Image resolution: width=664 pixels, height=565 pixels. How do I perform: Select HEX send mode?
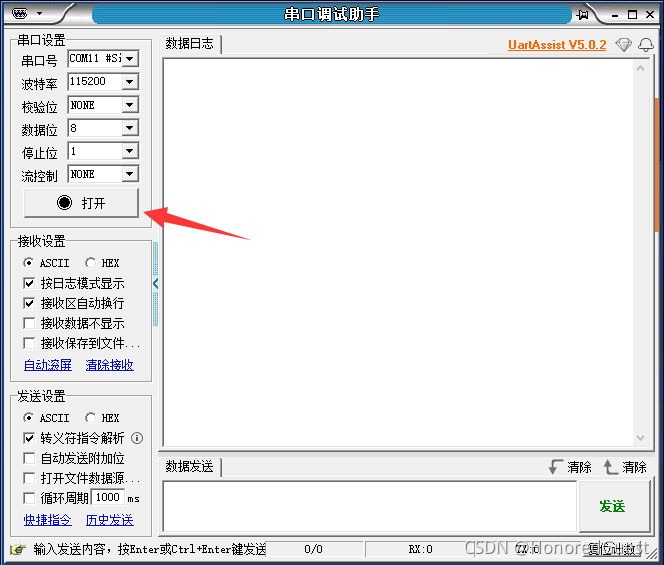(x=102, y=418)
